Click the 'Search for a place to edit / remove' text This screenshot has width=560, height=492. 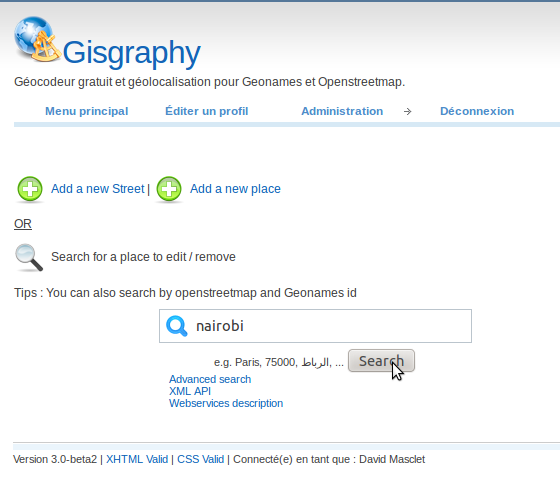(143, 257)
